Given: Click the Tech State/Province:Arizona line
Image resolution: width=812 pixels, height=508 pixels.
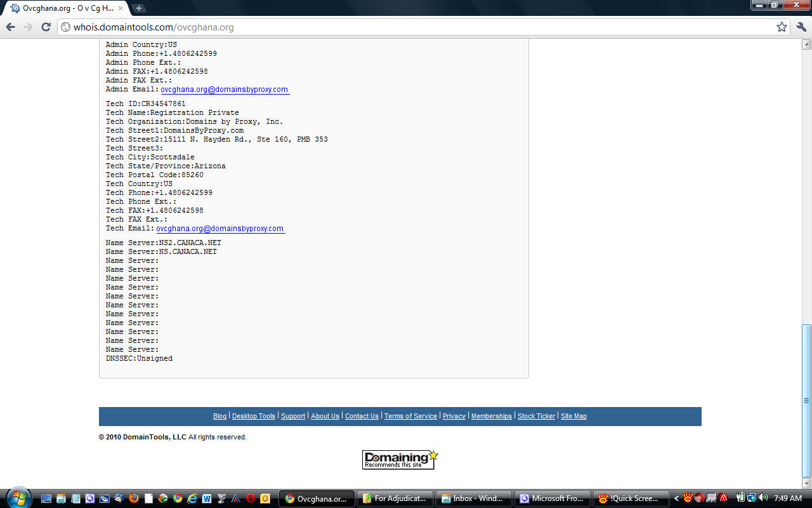Looking at the screenshot, I should [166, 166].
